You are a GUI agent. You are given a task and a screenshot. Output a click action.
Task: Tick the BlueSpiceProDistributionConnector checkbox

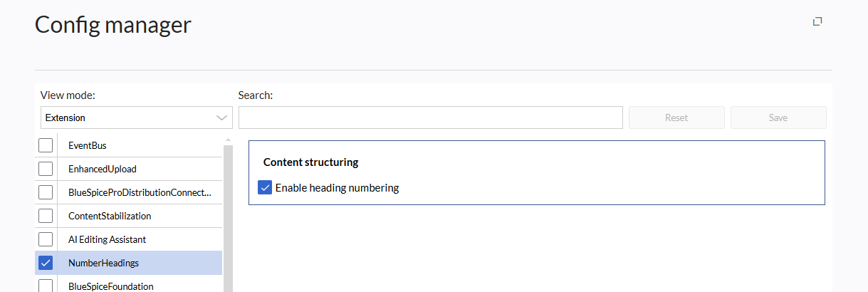[46, 192]
